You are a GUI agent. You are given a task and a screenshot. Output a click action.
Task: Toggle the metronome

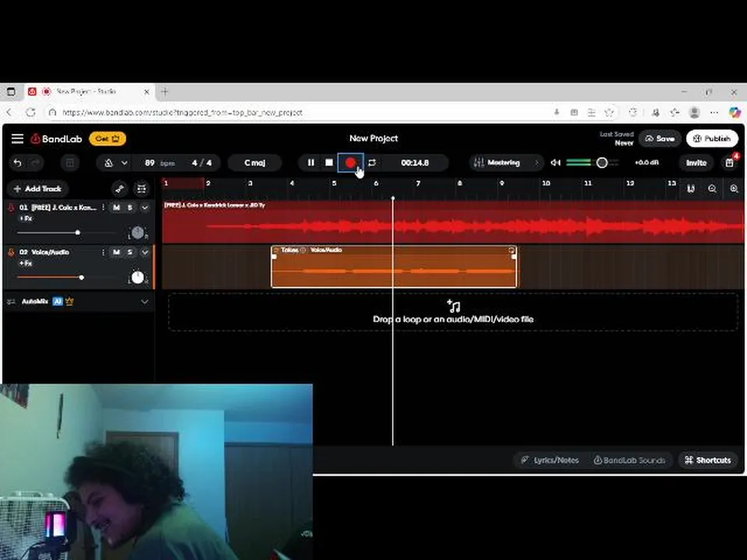pyautogui.click(x=109, y=163)
